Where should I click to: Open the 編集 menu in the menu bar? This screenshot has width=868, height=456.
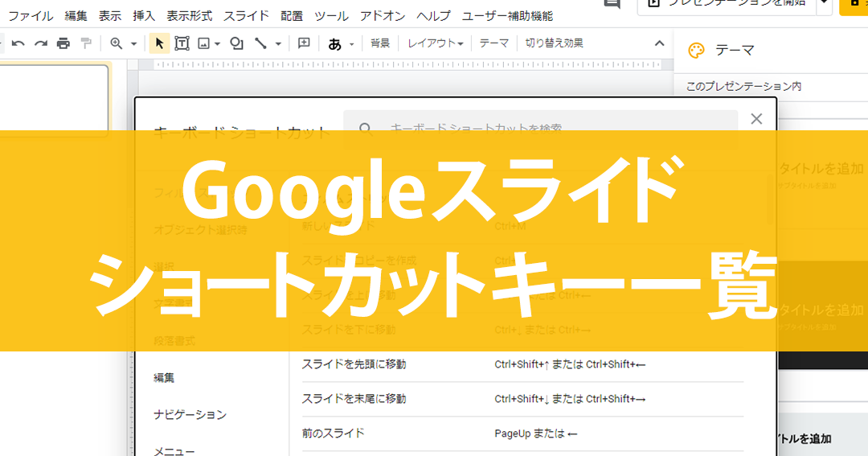[x=76, y=16]
